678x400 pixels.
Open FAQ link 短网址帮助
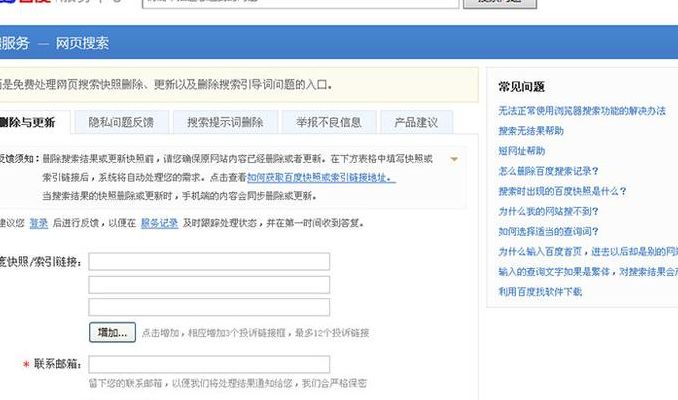[x=521, y=151]
